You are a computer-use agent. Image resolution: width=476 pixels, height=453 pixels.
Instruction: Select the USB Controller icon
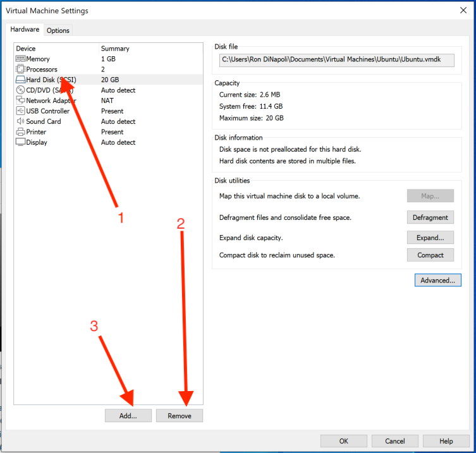20,111
